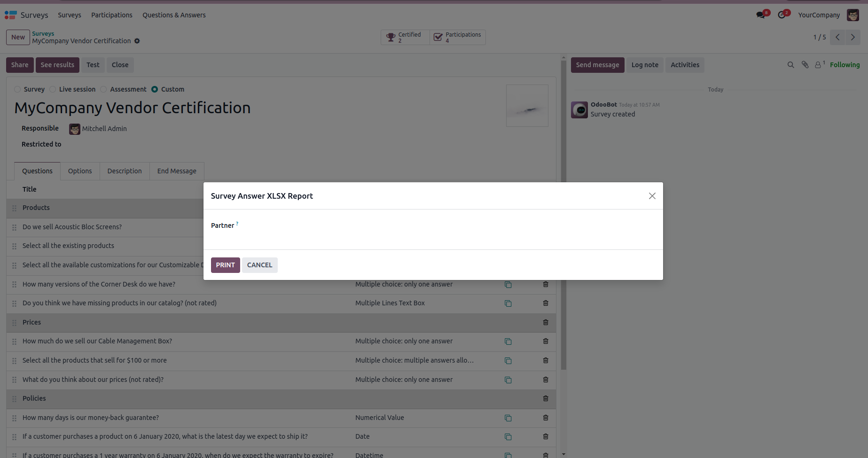This screenshot has width=868, height=458.
Task: Open the activities clock icon
Action: click(782, 15)
